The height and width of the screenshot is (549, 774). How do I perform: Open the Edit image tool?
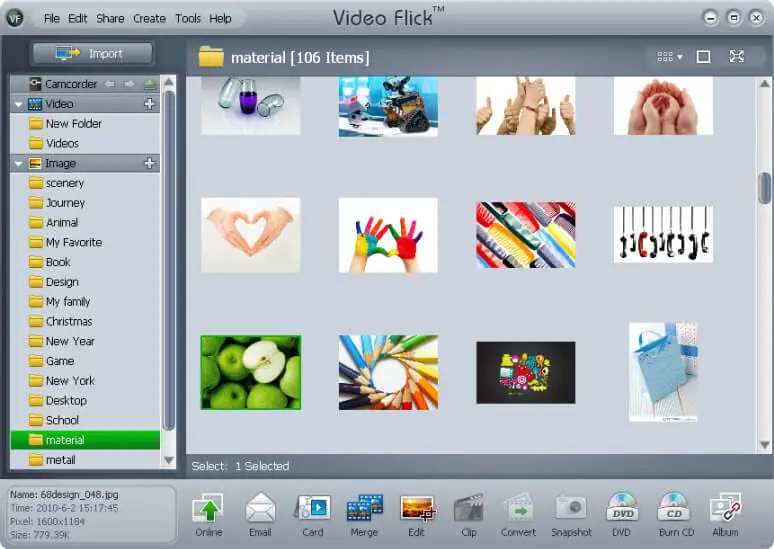[417, 514]
